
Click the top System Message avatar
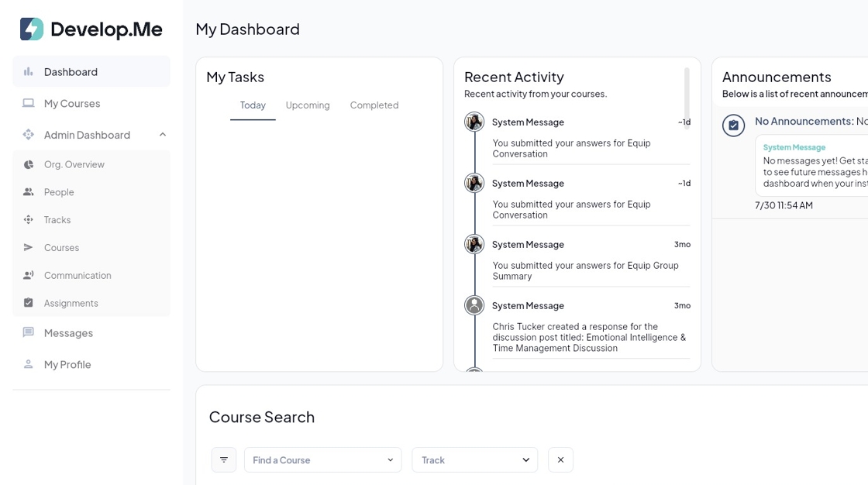coord(474,122)
